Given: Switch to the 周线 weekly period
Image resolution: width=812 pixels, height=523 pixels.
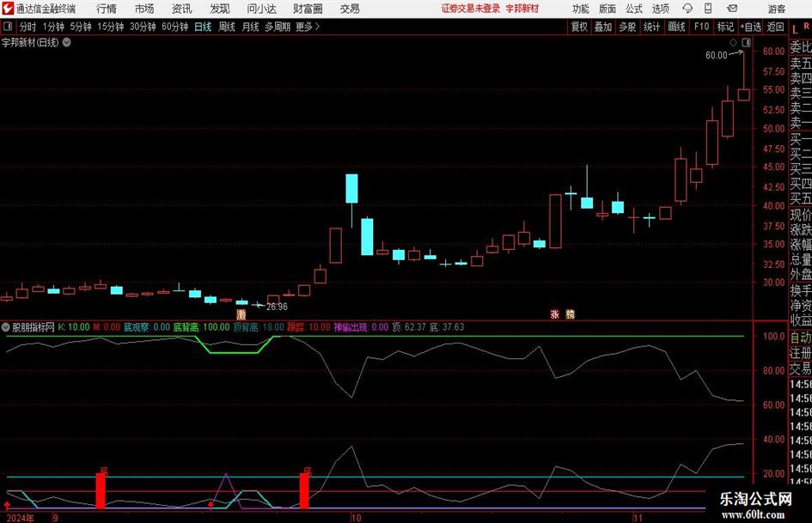Looking at the screenshot, I should [227, 27].
